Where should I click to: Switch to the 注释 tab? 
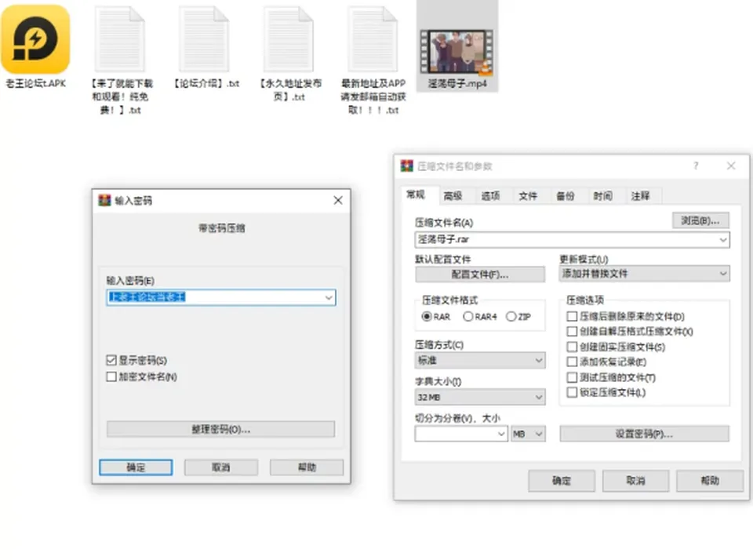(640, 195)
